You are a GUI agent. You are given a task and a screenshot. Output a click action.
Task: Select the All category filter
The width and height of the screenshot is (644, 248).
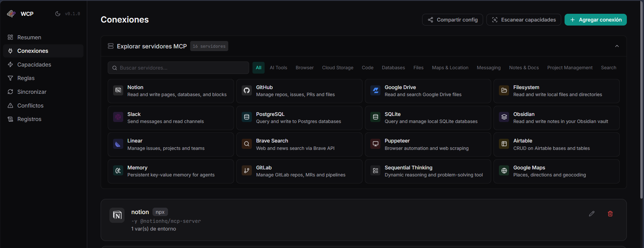[259, 68]
